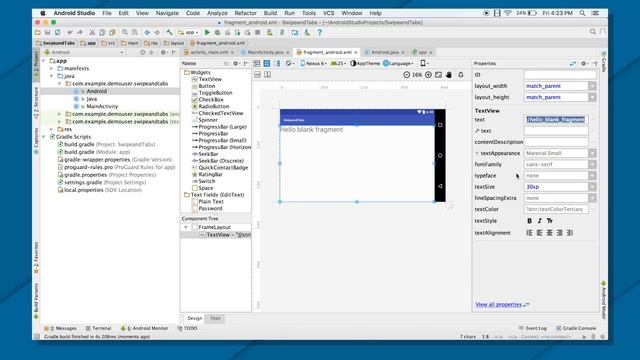This screenshot has height=360, width=640.
Task: Select the Pan hand tool
Action: point(449,75)
